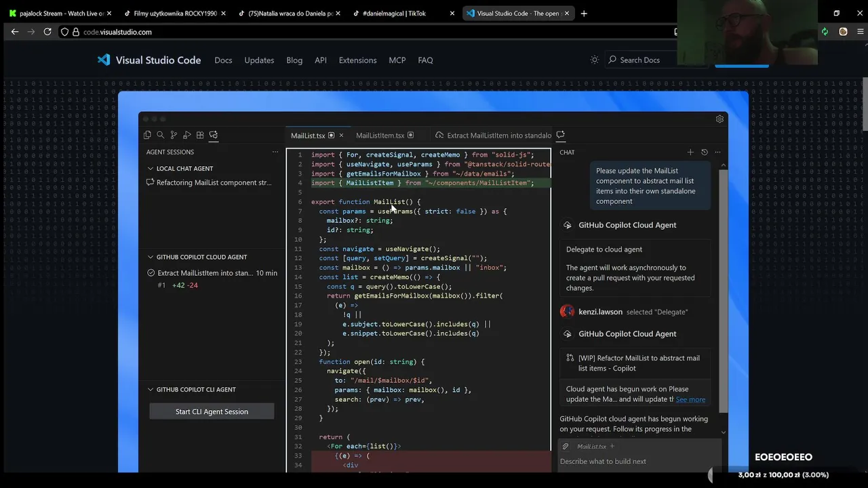Click the completed check icon of Extract MailListItem session

tap(151, 273)
